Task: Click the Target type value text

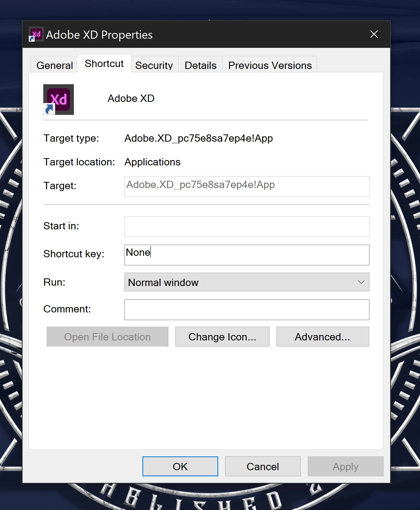Action: [x=199, y=138]
